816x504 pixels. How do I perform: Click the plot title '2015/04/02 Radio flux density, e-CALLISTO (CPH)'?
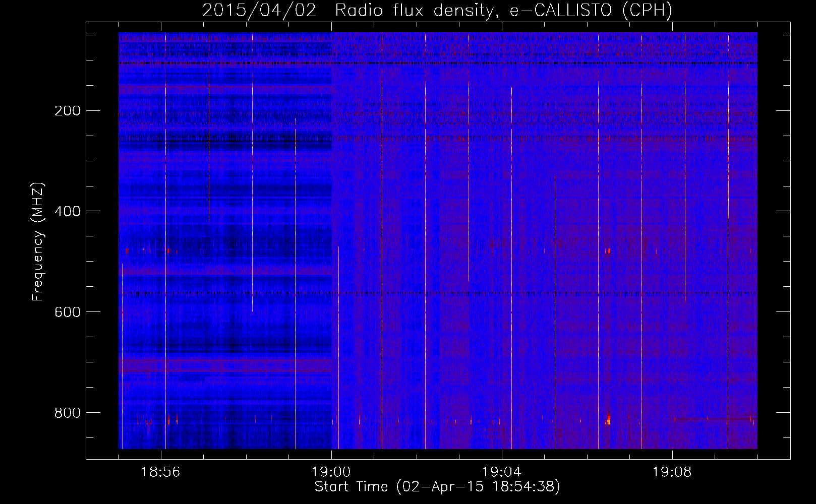point(437,11)
